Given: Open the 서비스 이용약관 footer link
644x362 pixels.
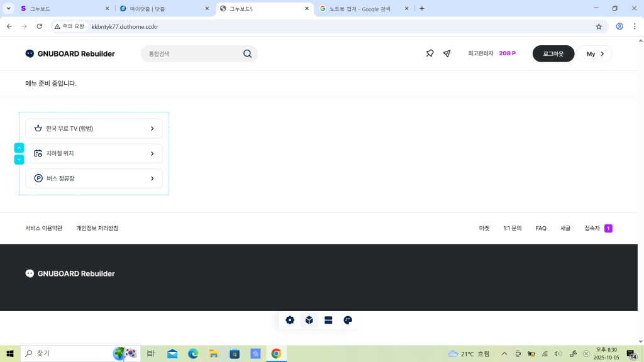Looking at the screenshot, I should click(x=44, y=228).
